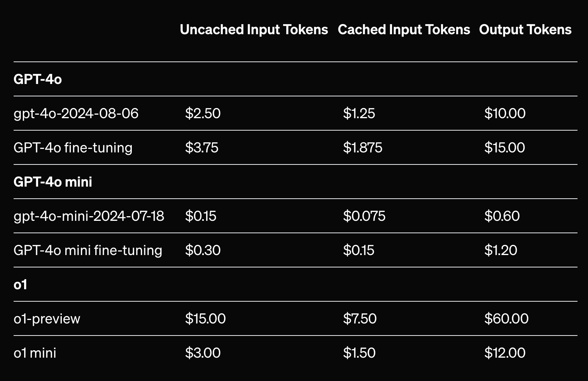Image resolution: width=588 pixels, height=381 pixels.
Task: Click the Output Tokens column header
Action: [x=525, y=30]
